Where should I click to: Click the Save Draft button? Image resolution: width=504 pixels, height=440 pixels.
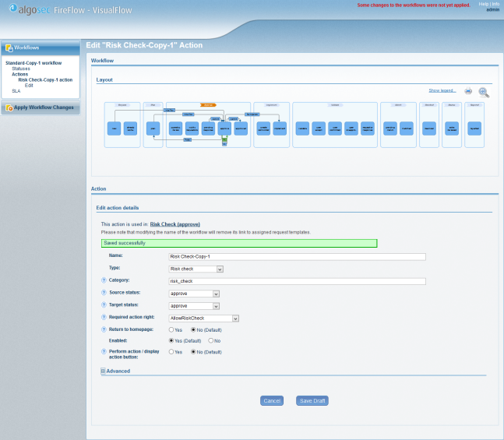tap(312, 400)
